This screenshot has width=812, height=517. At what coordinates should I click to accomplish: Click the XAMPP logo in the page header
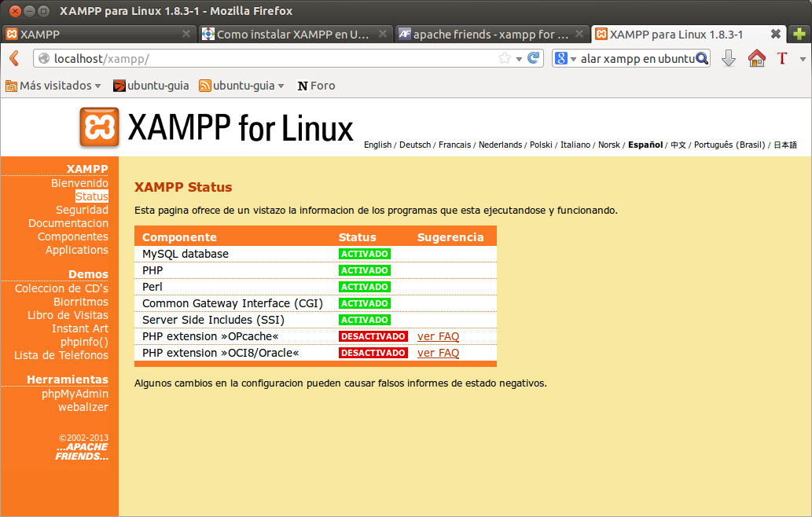99,126
